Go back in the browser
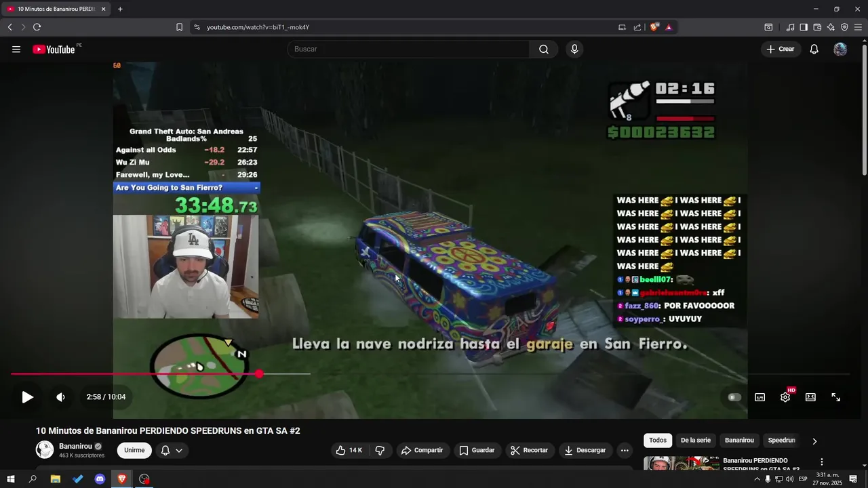This screenshot has height=488, width=868. click(x=9, y=27)
